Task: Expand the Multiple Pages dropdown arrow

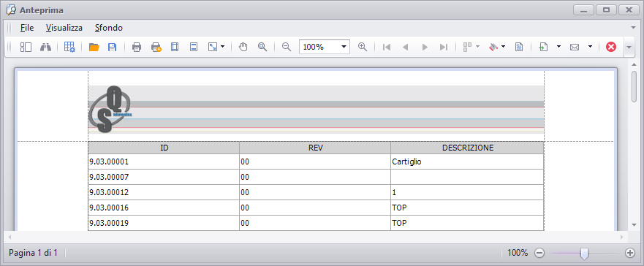Action: (x=477, y=47)
